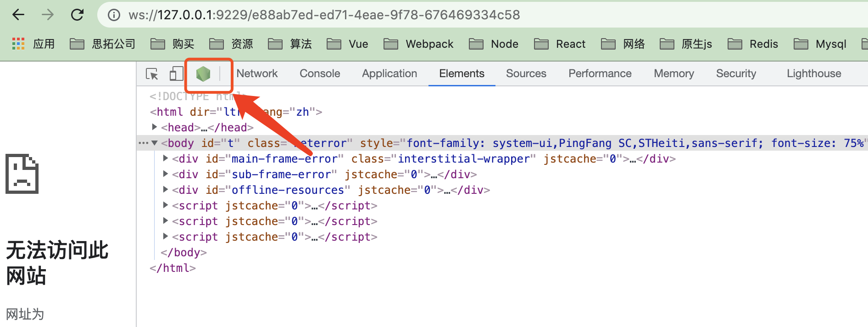Switch to the Sources tab

[x=526, y=73]
